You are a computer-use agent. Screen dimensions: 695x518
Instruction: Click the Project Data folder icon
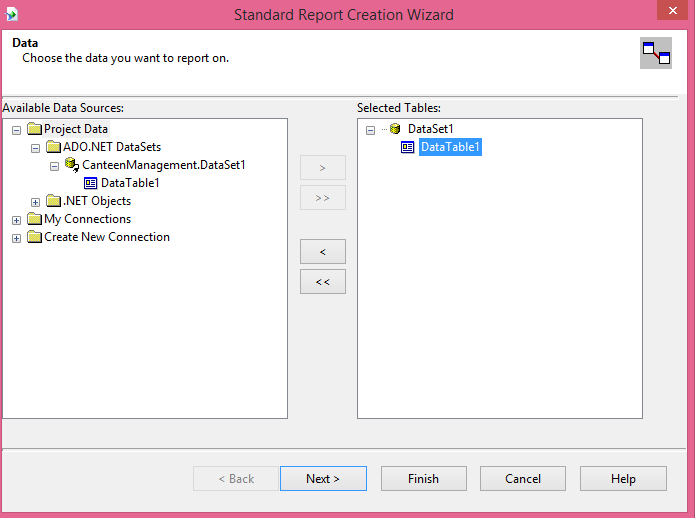point(34,129)
